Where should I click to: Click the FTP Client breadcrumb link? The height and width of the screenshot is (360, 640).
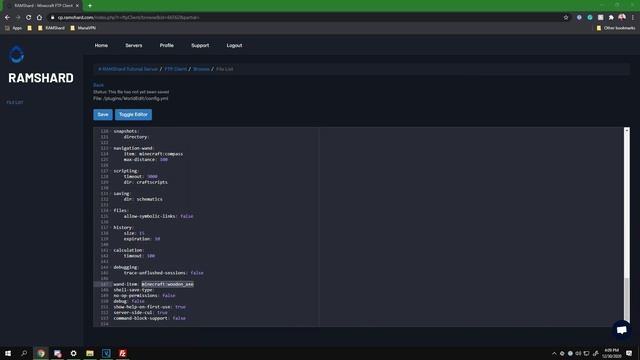click(x=176, y=69)
